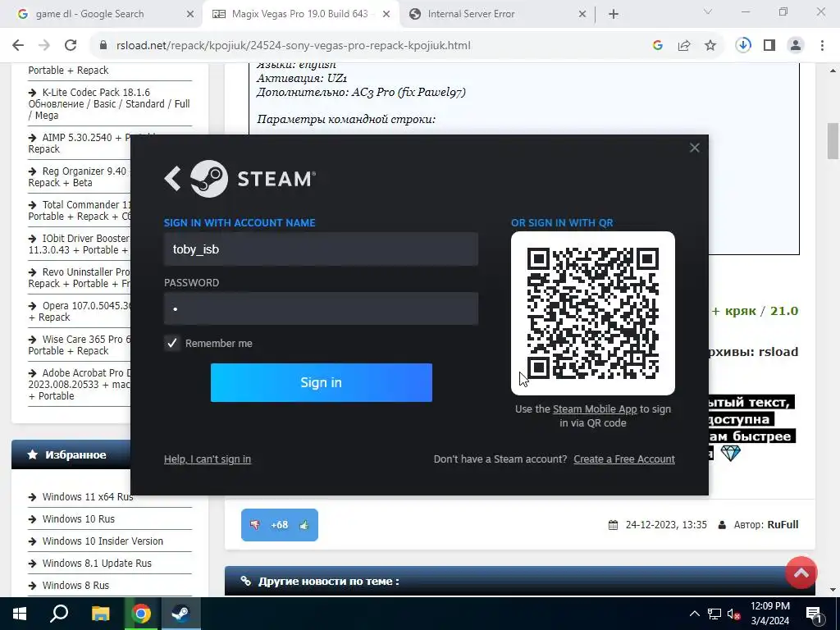This screenshot has height=630, width=840.
Task: Open the taskbar clock and date
Action: point(769,614)
